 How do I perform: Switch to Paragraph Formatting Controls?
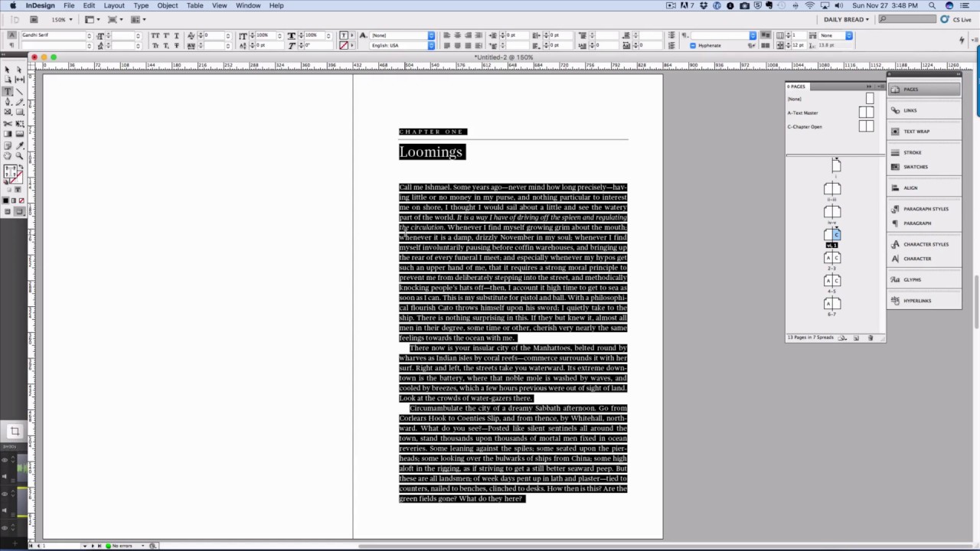click(12, 45)
